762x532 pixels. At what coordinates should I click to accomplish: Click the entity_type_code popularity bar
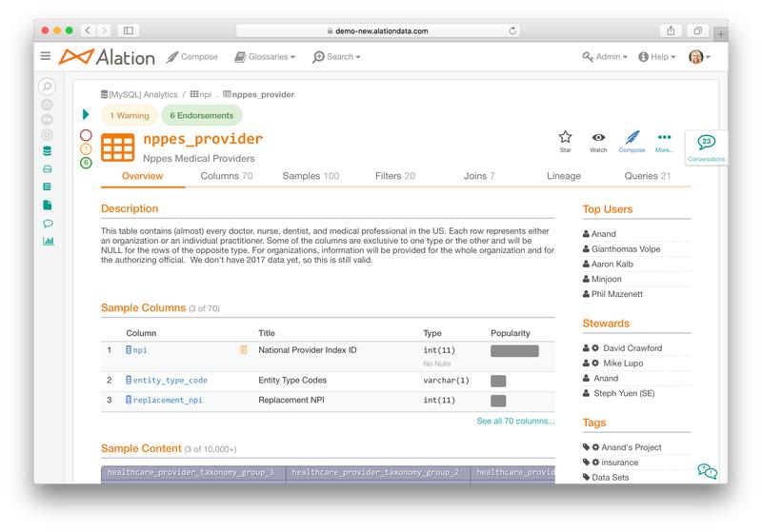tap(498, 381)
